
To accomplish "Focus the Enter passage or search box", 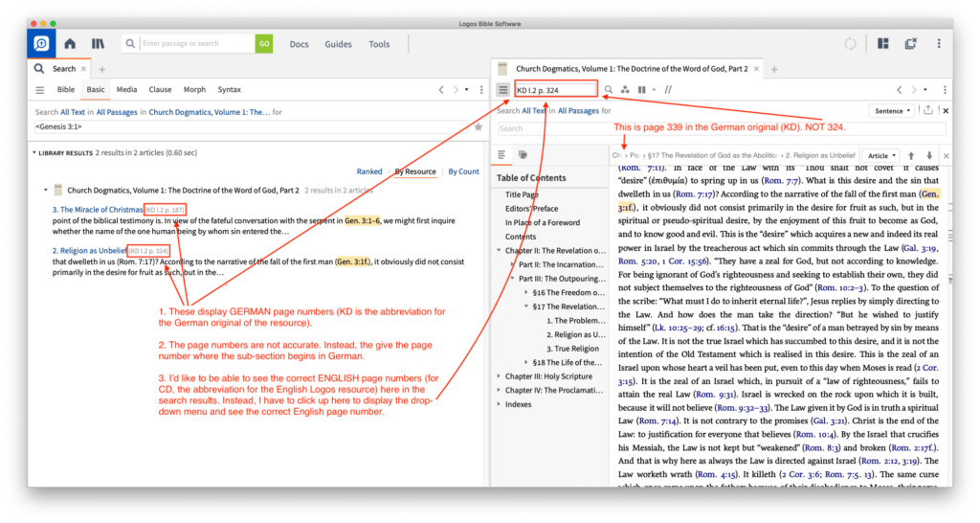I will [x=197, y=44].
